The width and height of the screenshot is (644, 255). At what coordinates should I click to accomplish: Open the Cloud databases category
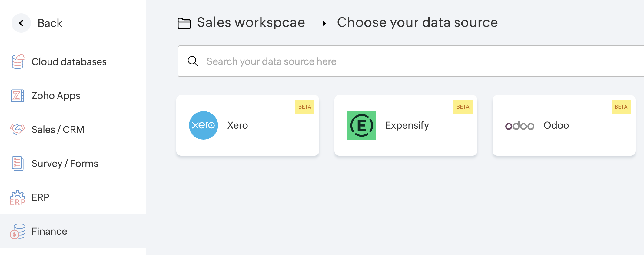69,62
